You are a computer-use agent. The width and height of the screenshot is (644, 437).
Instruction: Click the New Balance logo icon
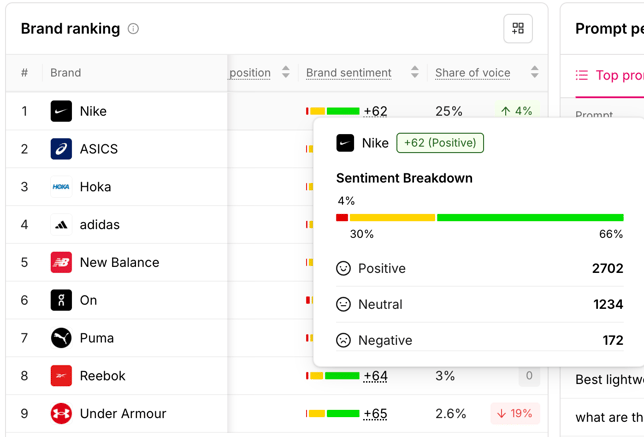click(x=61, y=262)
